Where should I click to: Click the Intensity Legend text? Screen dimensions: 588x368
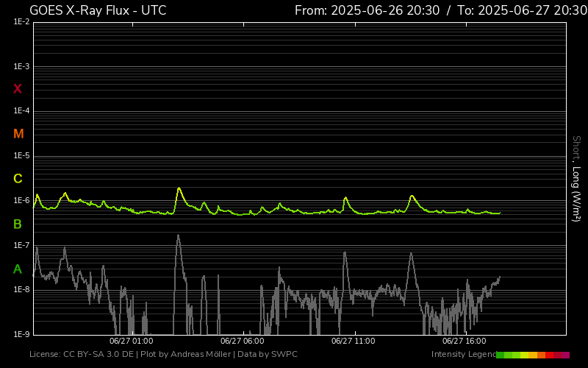coord(463,355)
